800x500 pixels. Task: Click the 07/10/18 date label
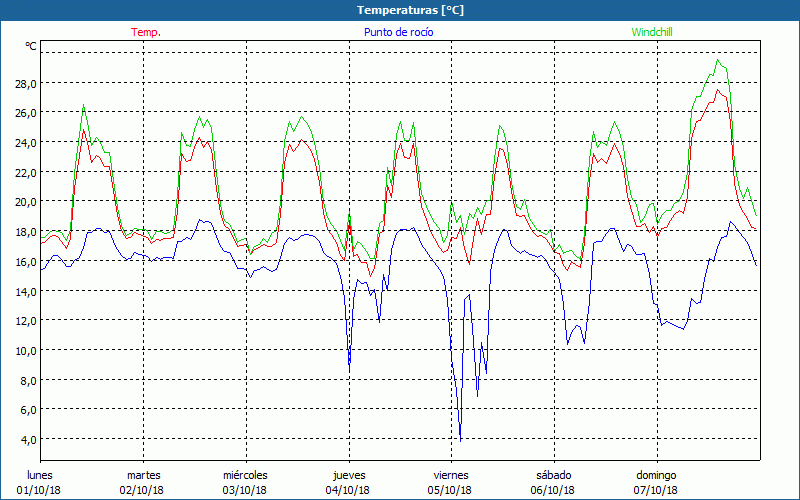(x=656, y=490)
